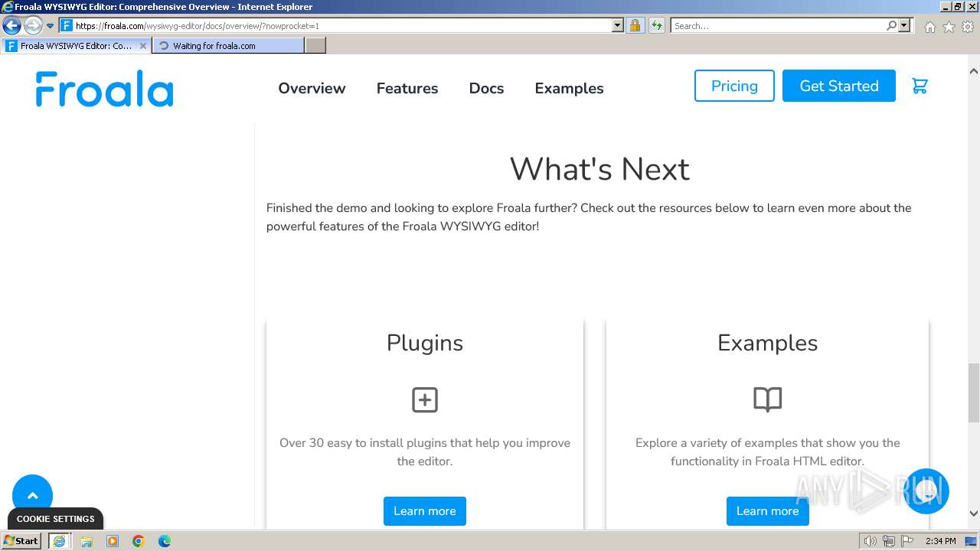
Task: Click the security lock icon in address bar
Action: 635,25
